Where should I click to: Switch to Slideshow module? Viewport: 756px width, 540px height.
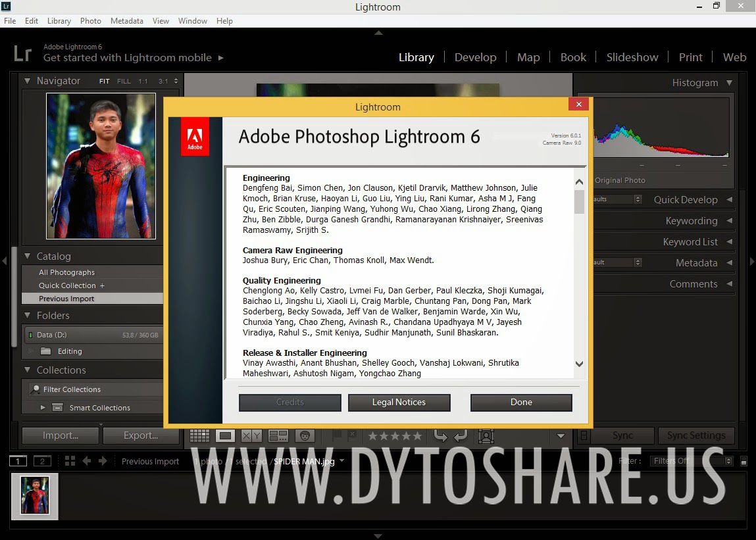point(632,57)
